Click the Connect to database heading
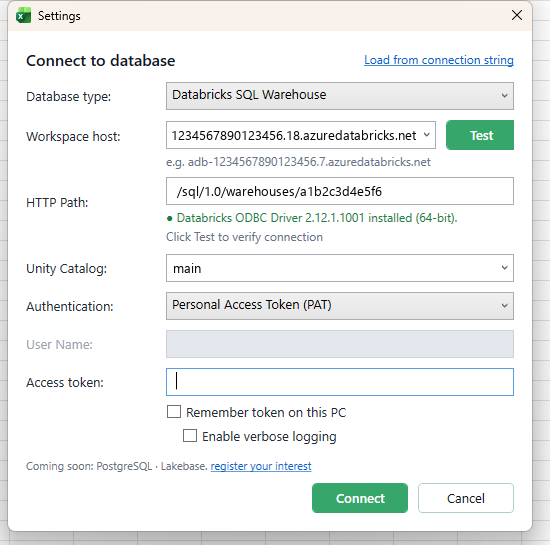Screen dimensions: 550x545 tap(101, 61)
